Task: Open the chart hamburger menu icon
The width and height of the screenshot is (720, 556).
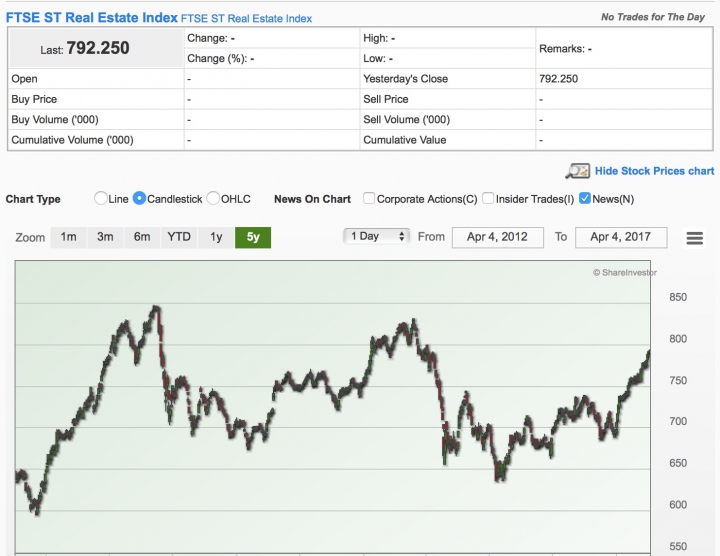Action: [x=694, y=238]
